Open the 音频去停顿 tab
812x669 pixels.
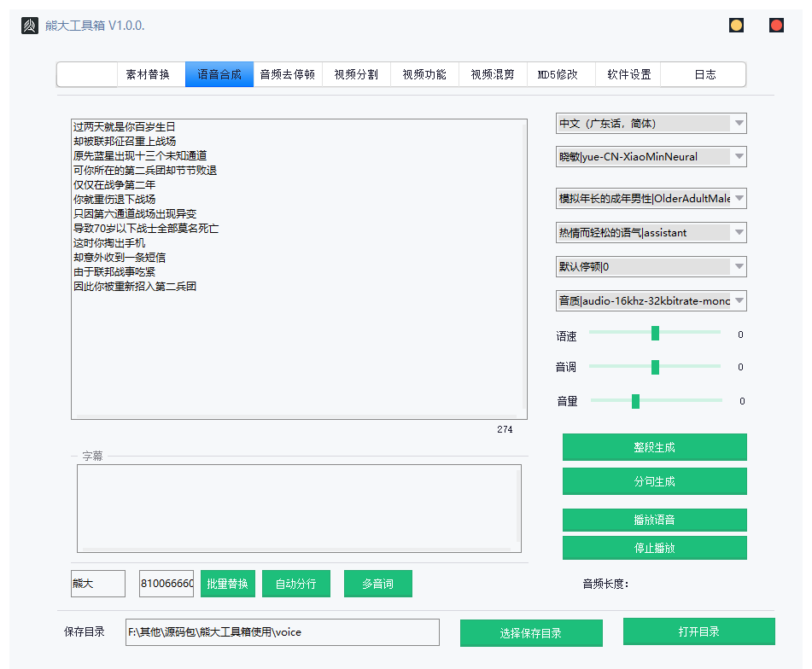pyautogui.click(x=288, y=75)
